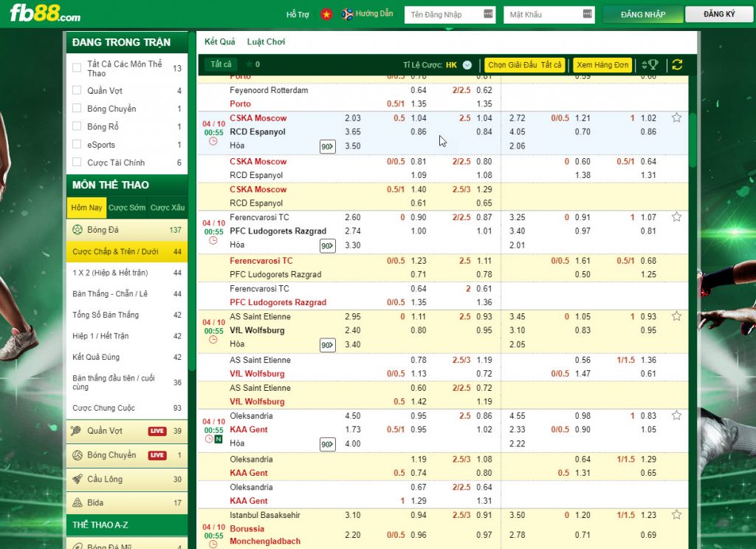This screenshot has width=756, height=549.
Task: Open the HK odds type dropdown
Action: [x=467, y=65]
